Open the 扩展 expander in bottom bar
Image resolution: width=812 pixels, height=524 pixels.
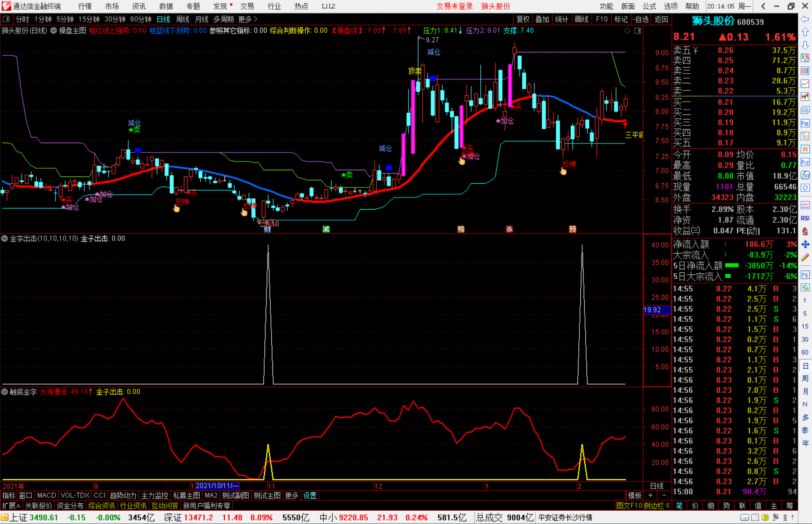11,506
